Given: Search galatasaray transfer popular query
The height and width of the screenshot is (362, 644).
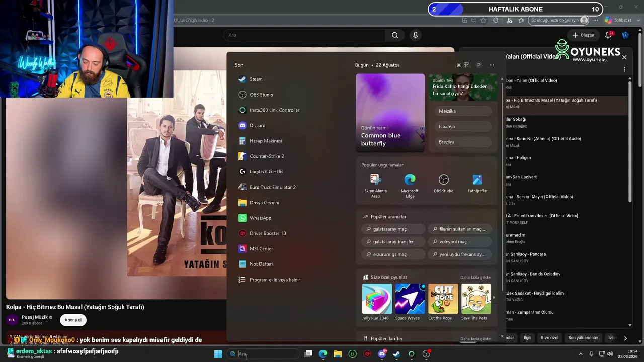Looking at the screenshot, I should 393,242.
